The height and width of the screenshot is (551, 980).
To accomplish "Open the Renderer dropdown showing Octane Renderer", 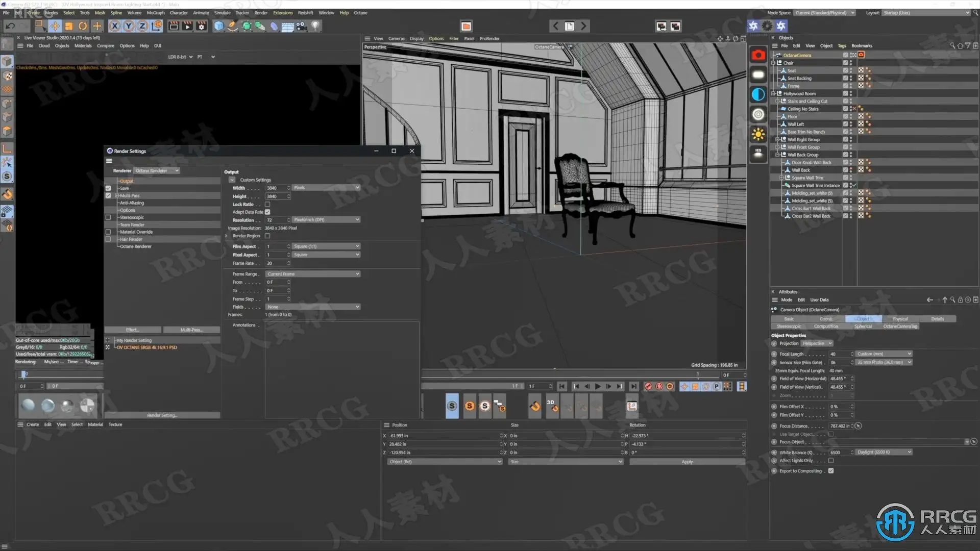I will pyautogui.click(x=156, y=170).
